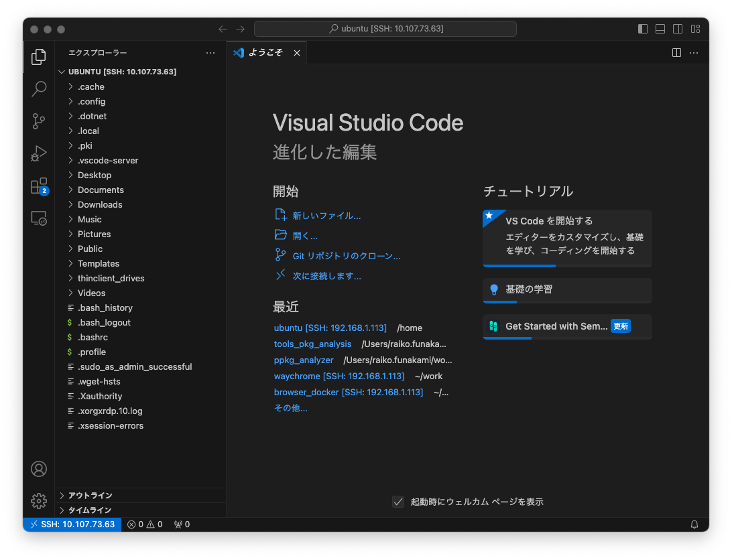
Task: Expand the タイムライン section
Action: pos(140,510)
